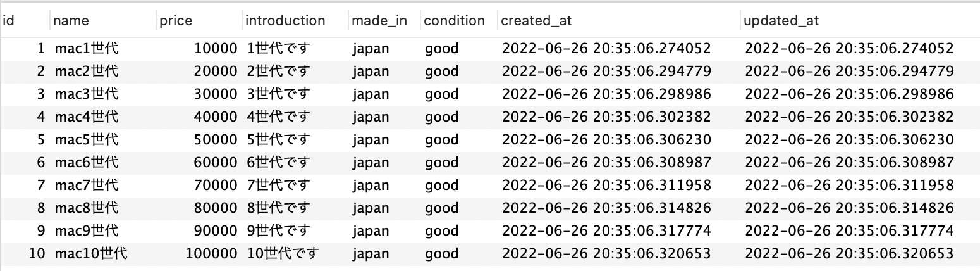Click the condition column header

tap(459, 20)
